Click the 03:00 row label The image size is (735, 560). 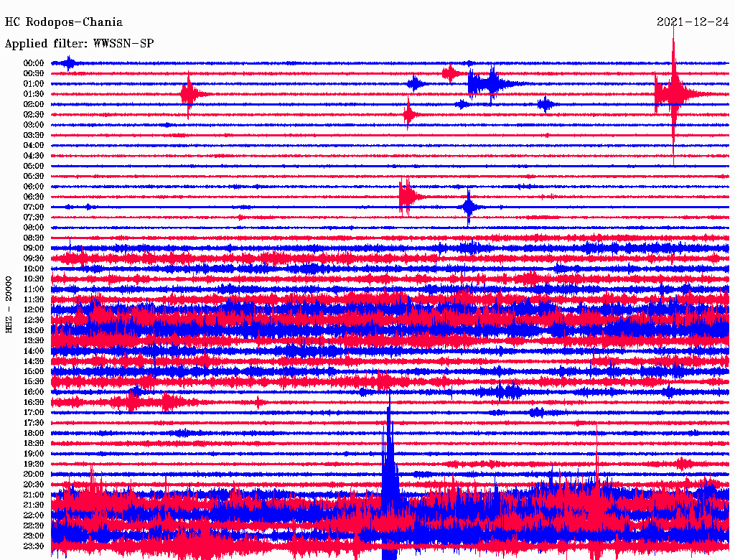coord(34,125)
